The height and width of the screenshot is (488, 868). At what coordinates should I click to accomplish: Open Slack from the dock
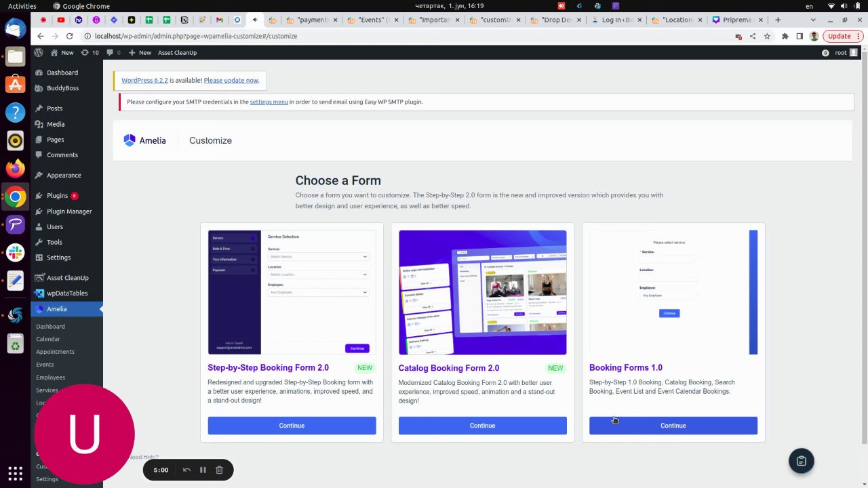(15, 252)
